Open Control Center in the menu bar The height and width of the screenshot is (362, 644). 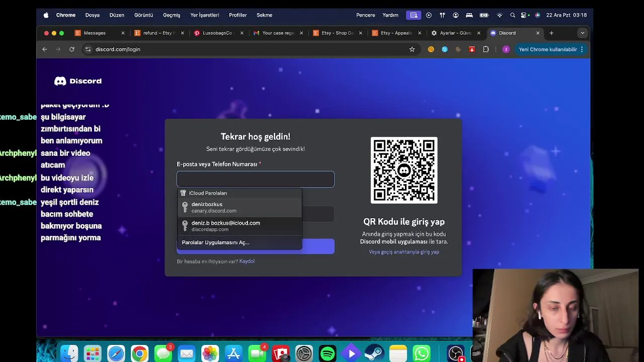pos(525,15)
